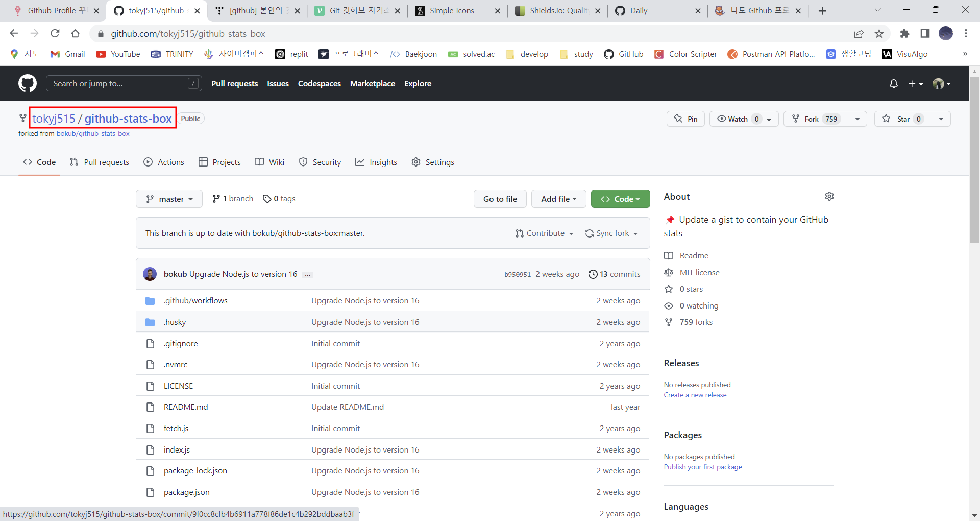
Task: Open the VisuAlgo bookmark
Action: (x=905, y=54)
